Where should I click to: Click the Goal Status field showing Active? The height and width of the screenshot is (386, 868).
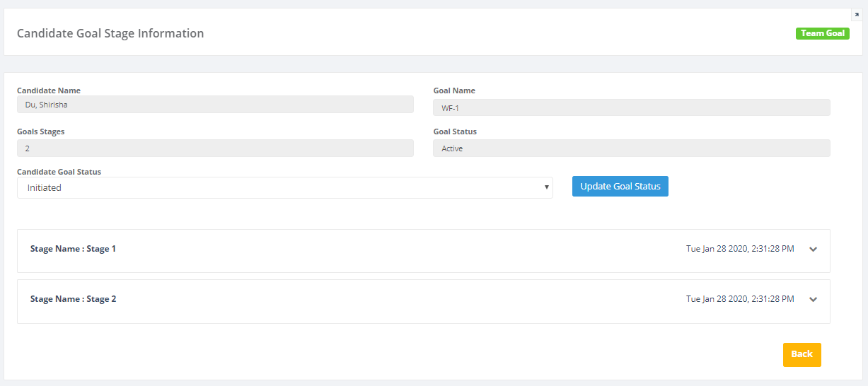(631, 148)
